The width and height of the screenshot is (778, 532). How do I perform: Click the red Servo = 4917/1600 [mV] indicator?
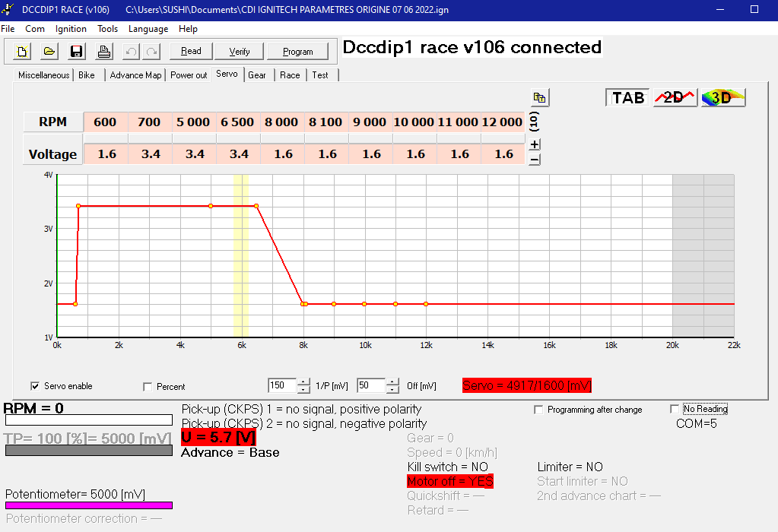pyautogui.click(x=527, y=386)
